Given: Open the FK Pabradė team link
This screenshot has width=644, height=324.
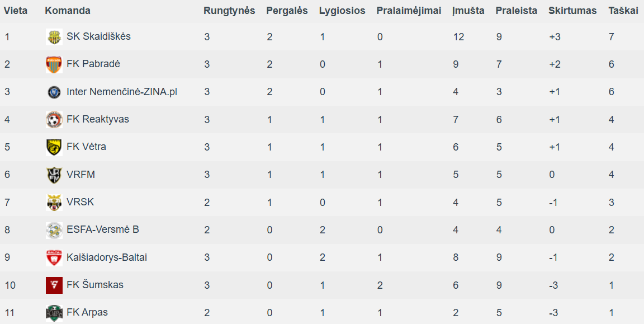Looking at the screenshot, I should (x=93, y=64).
